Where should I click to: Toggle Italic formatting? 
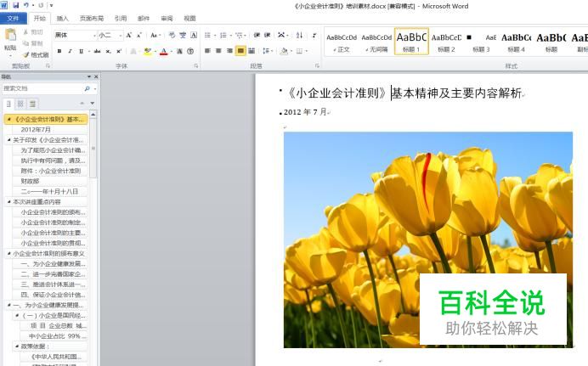(x=70, y=51)
